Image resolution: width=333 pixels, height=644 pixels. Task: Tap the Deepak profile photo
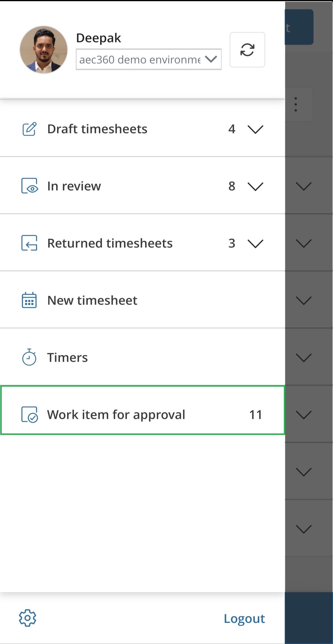[x=44, y=50]
